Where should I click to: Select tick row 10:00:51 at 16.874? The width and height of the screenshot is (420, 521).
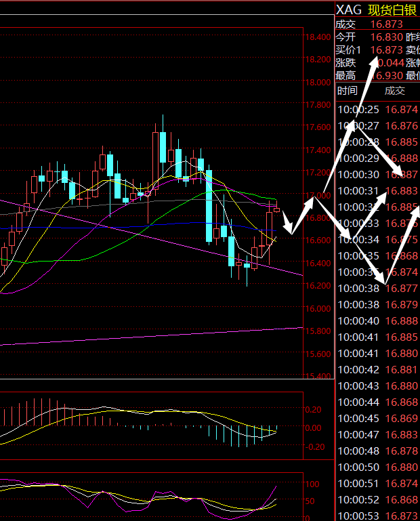coord(378,484)
